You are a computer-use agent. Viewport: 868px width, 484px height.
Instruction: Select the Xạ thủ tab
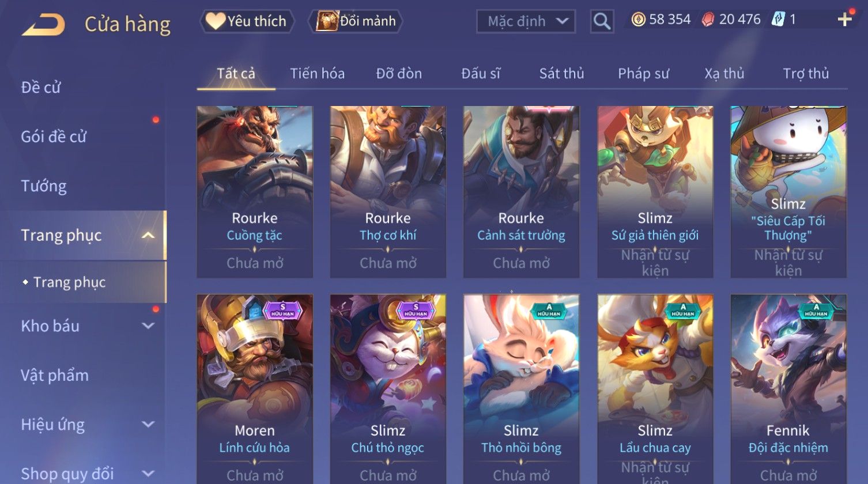pyautogui.click(x=724, y=74)
